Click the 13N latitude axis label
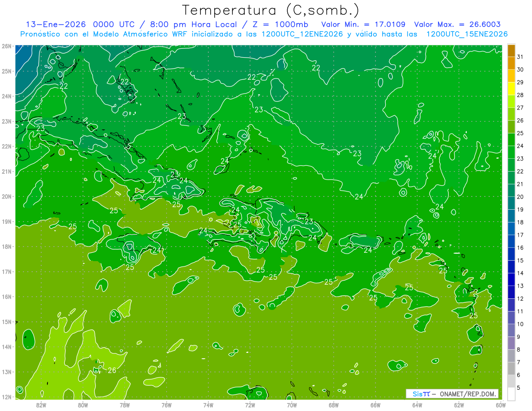Image resolution: width=532 pixels, height=411 pixels. 6,372
